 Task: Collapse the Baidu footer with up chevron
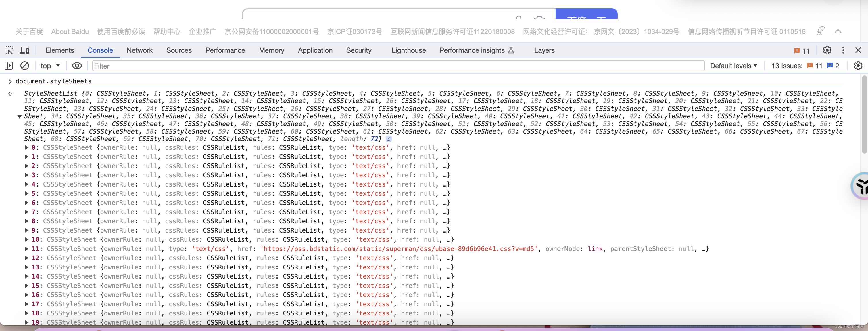point(838,31)
